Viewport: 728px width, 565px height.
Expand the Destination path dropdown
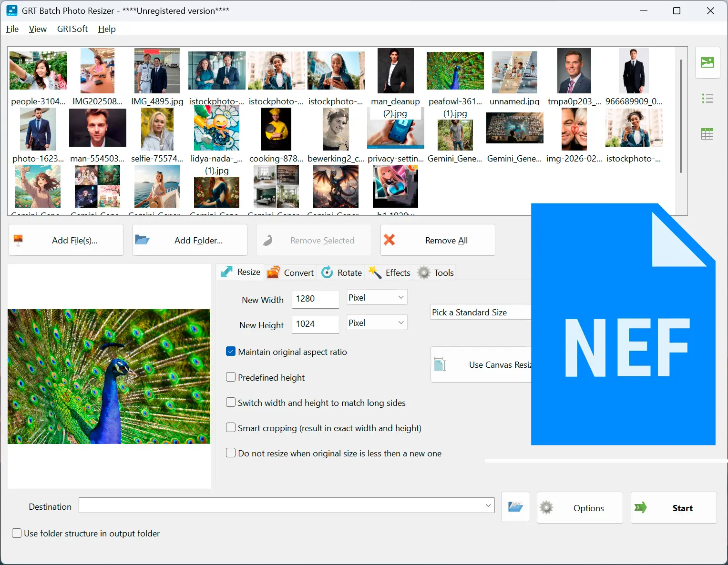click(488, 505)
